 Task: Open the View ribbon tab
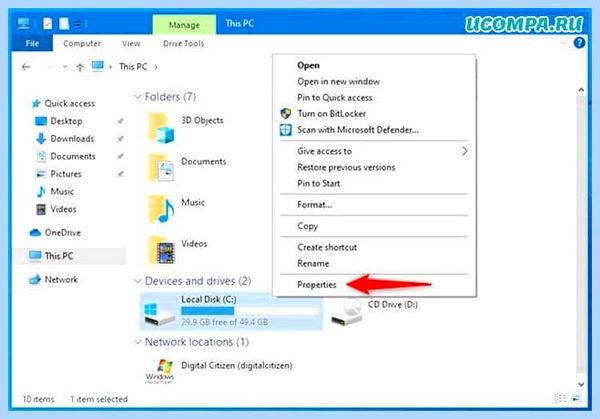[x=131, y=44]
